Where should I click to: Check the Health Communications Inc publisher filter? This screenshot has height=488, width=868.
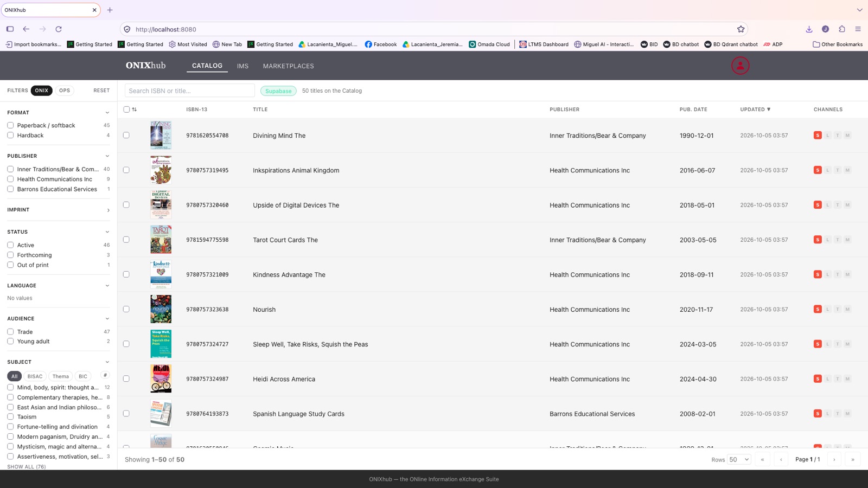[10, 179]
